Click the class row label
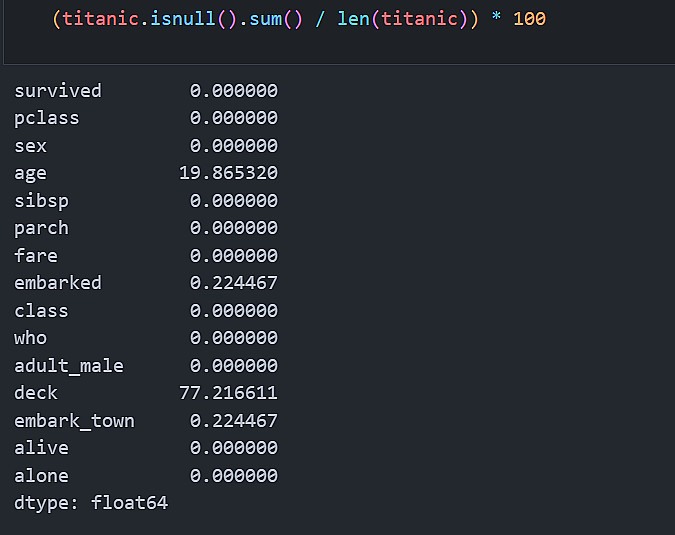The height and width of the screenshot is (535, 675). pos(42,310)
